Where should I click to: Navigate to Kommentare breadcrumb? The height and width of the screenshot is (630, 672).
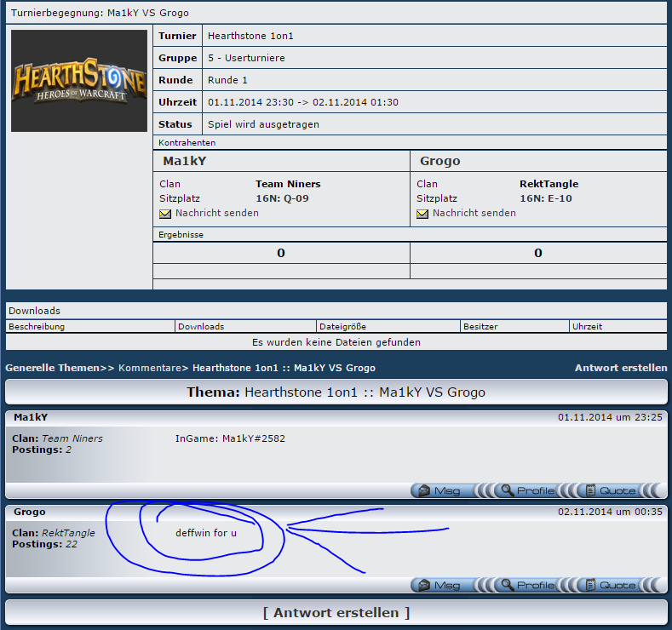[x=152, y=368]
